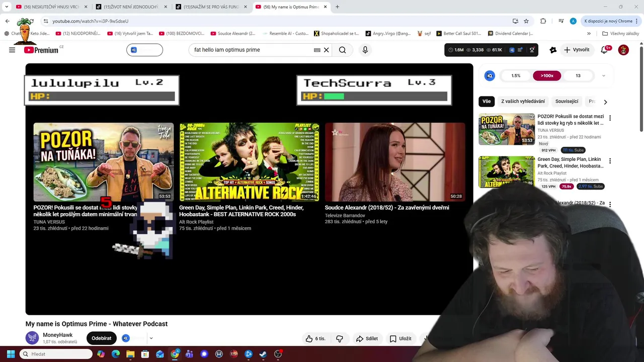Open the account avatar menu
Image resolution: width=644 pixels, height=362 pixels.
pos(623,50)
